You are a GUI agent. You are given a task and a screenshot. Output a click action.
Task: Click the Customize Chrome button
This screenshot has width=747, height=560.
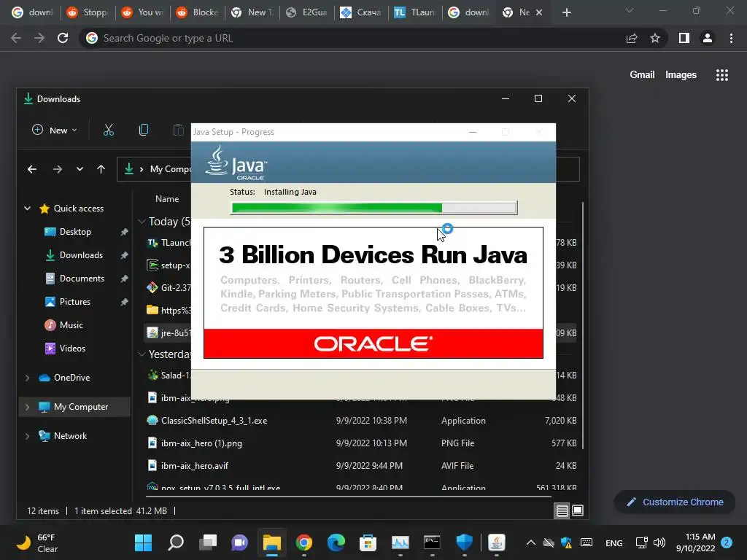click(675, 502)
